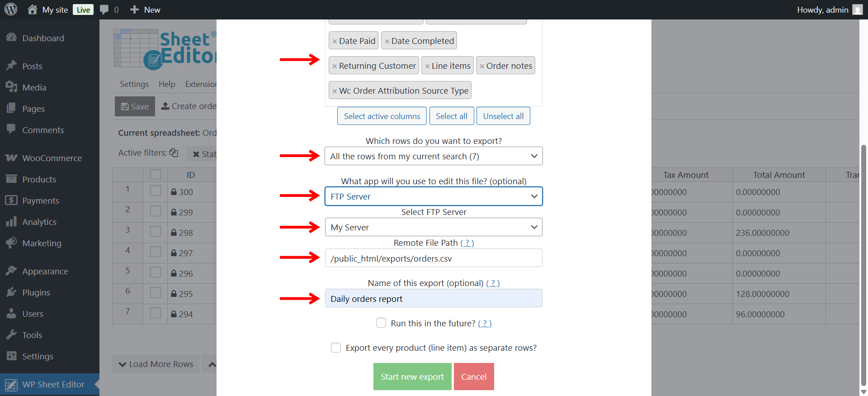Click the Start new export button
Screen dimensions: 868x396
412,377
